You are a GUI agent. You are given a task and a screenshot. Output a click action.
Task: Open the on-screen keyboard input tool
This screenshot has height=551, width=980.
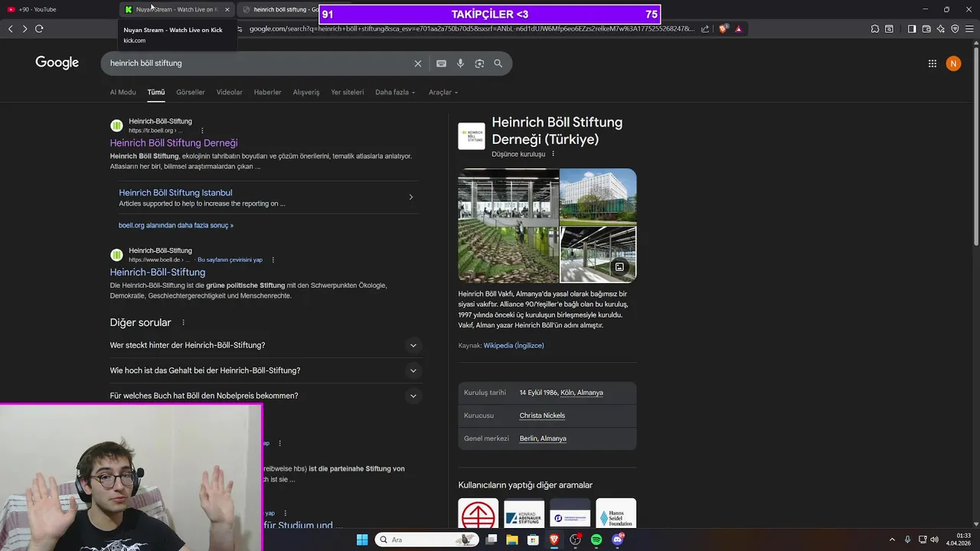coord(441,64)
